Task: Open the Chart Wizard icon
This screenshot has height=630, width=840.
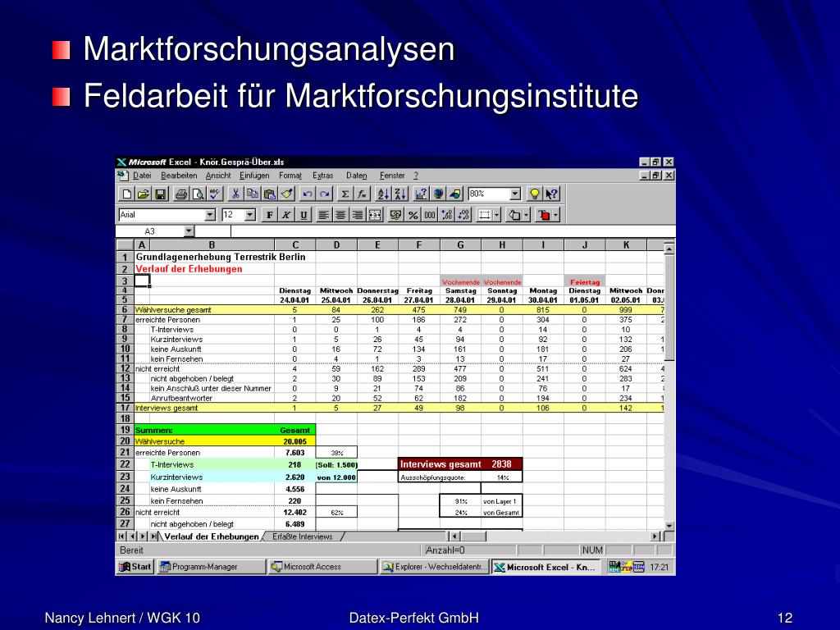Action: (421, 194)
